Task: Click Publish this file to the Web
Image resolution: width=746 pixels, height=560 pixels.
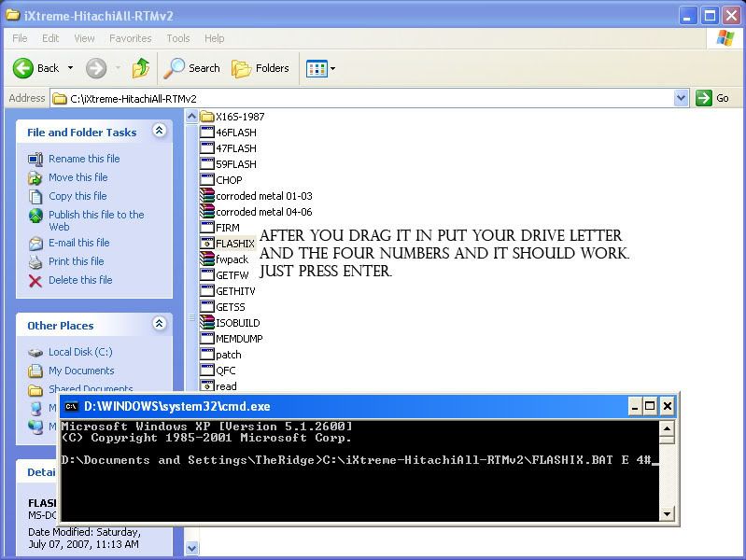Action: (x=96, y=220)
